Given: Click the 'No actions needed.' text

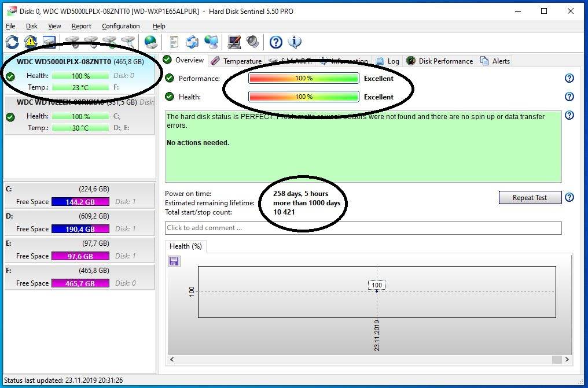Looking at the screenshot, I should click(x=197, y=143).
